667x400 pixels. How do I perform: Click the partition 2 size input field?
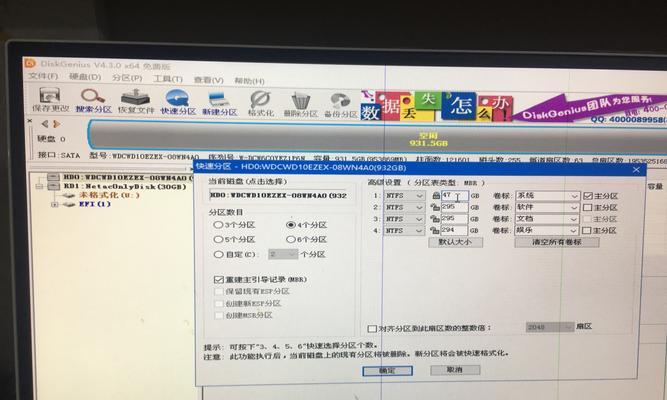coord(454,207)
